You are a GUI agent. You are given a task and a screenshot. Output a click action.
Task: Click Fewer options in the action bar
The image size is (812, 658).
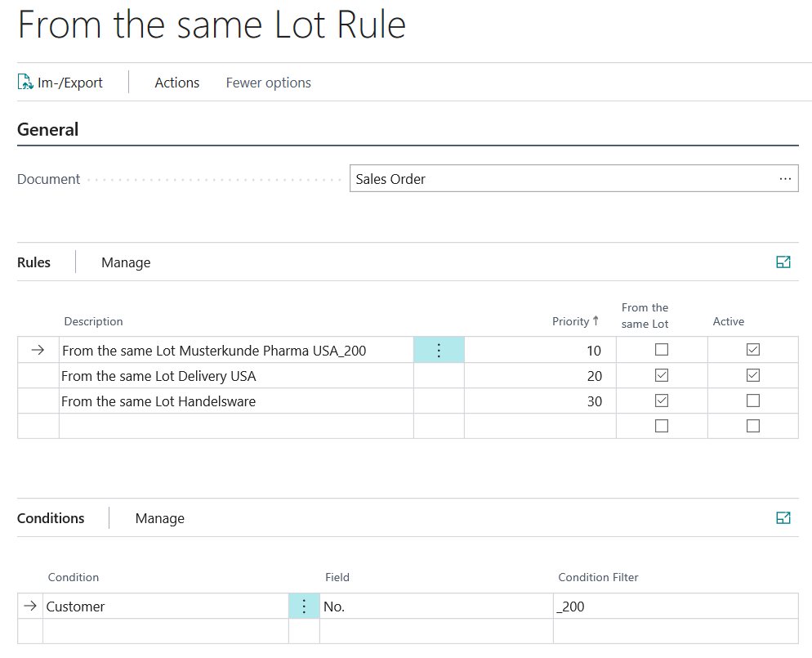click(x=268, y=83)
